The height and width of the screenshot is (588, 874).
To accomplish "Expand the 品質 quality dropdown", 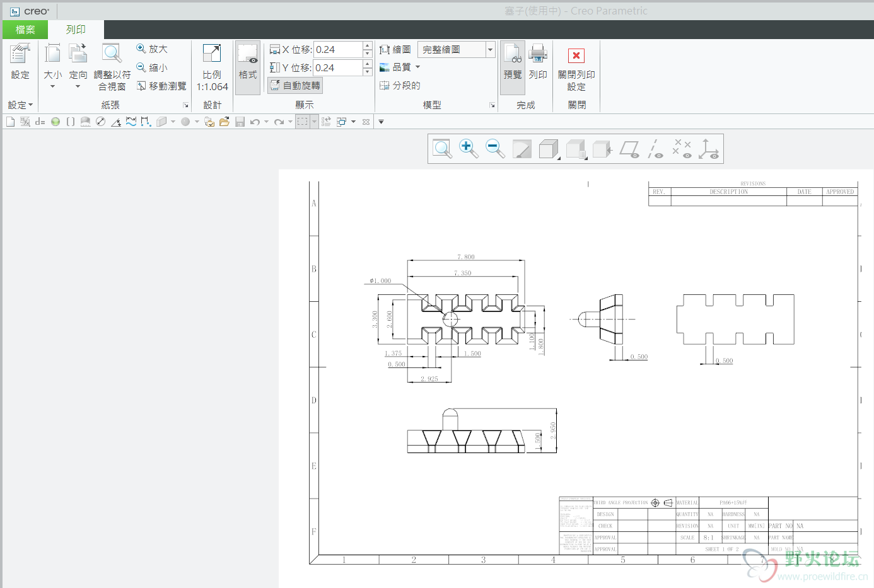I will [x=417, y=67].
